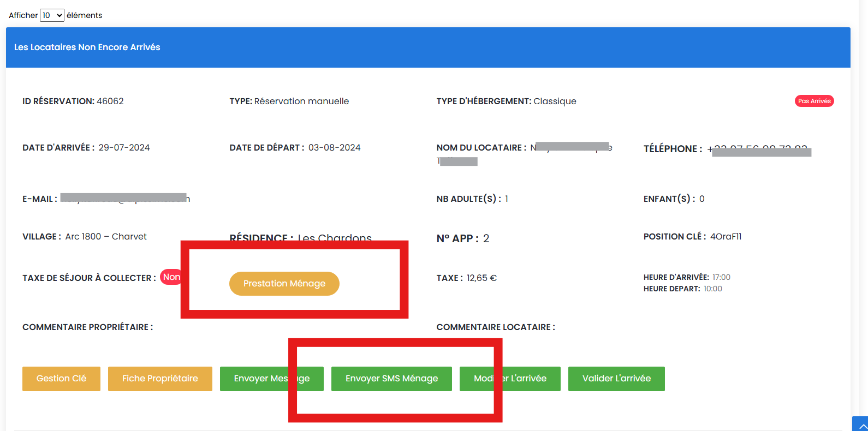Click the red Non tax badge

[171, 277]
